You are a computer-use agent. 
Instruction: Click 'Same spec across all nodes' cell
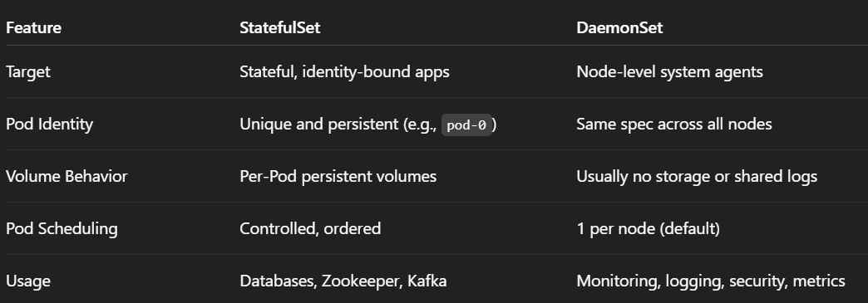[x=673, y=124]
